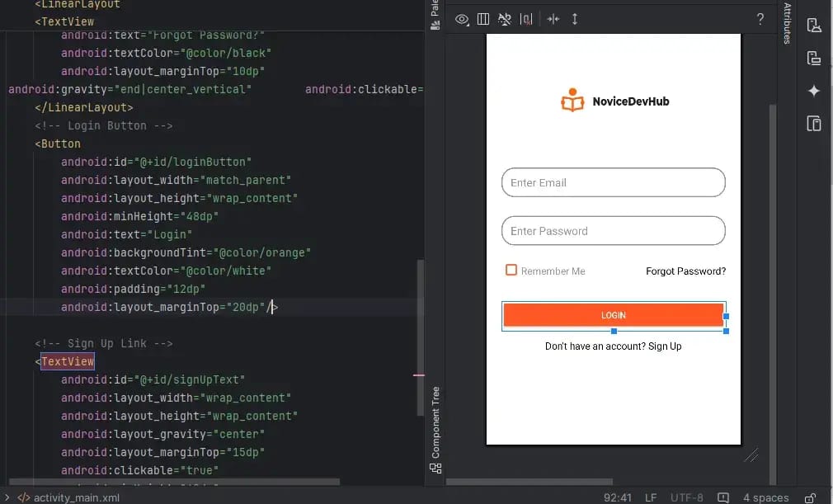
Task: Check the Remember Me checkbox in the preview
Action: click(511, 270)
